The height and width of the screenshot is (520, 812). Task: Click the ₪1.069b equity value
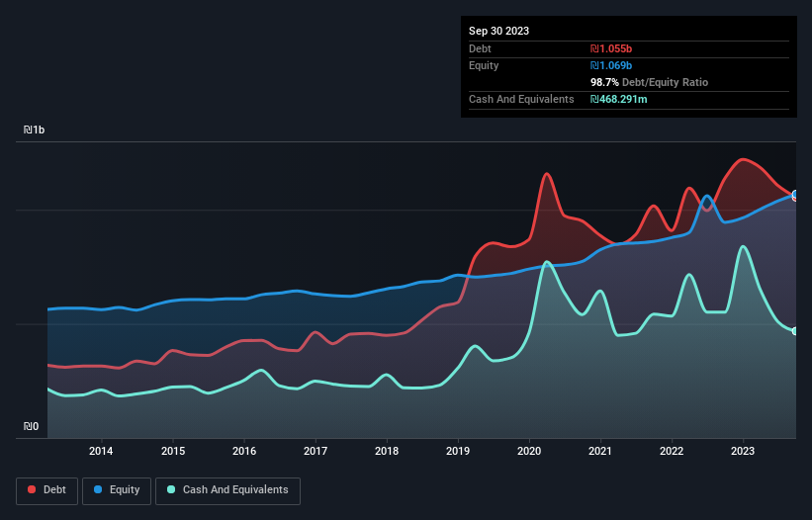coord(611,65)
